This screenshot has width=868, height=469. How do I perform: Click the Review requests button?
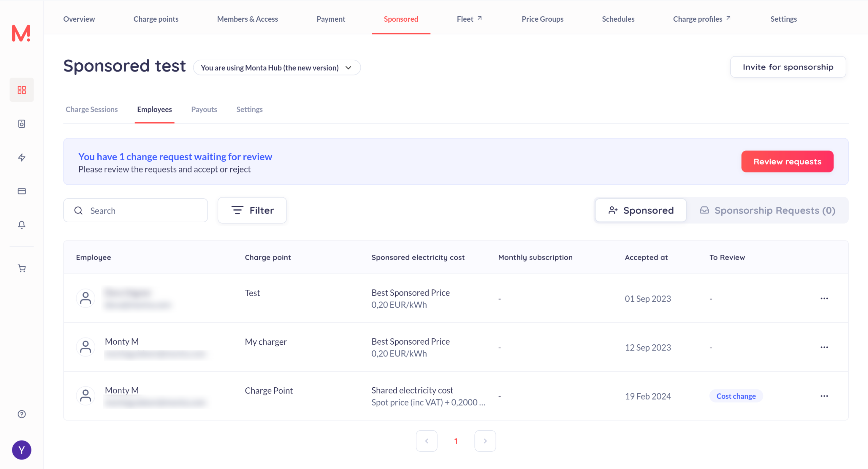click(787, 162)
